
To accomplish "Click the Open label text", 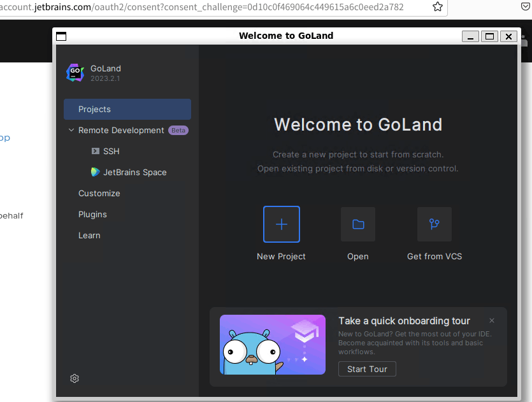I will point(358,257).
